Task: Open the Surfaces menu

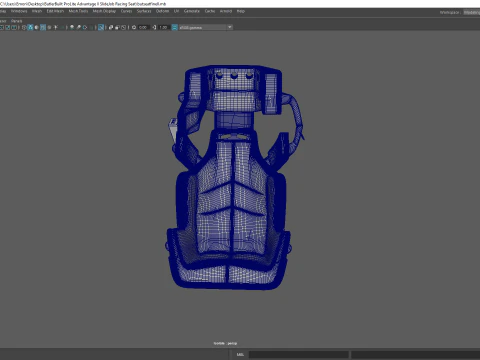Action: tap(144, 11)
